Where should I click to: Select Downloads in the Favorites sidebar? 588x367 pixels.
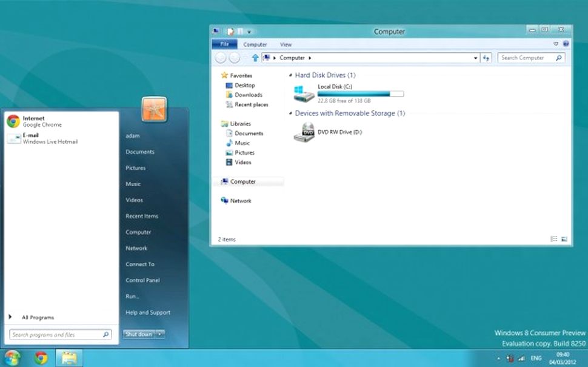[x=249, y=95]
